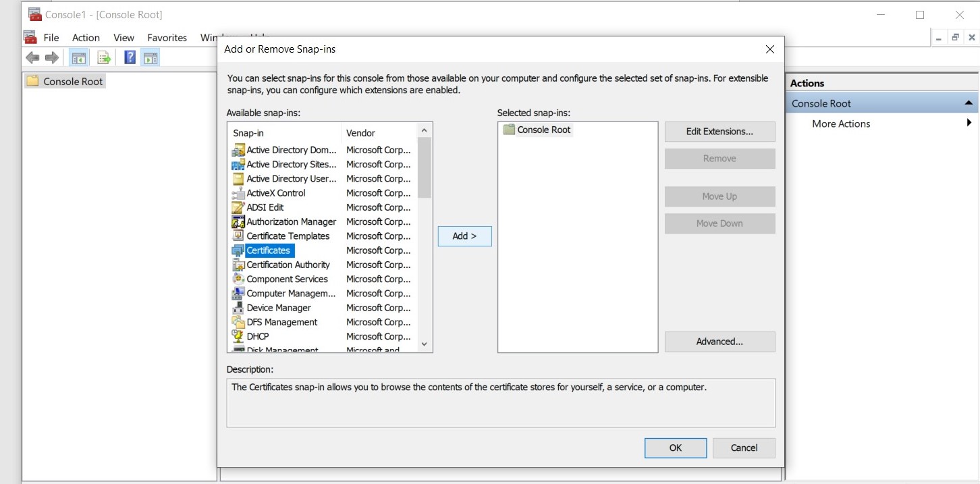Select the 'ADSI Edit' list entry text
The image size is (980, 484).
click(265, 207)
